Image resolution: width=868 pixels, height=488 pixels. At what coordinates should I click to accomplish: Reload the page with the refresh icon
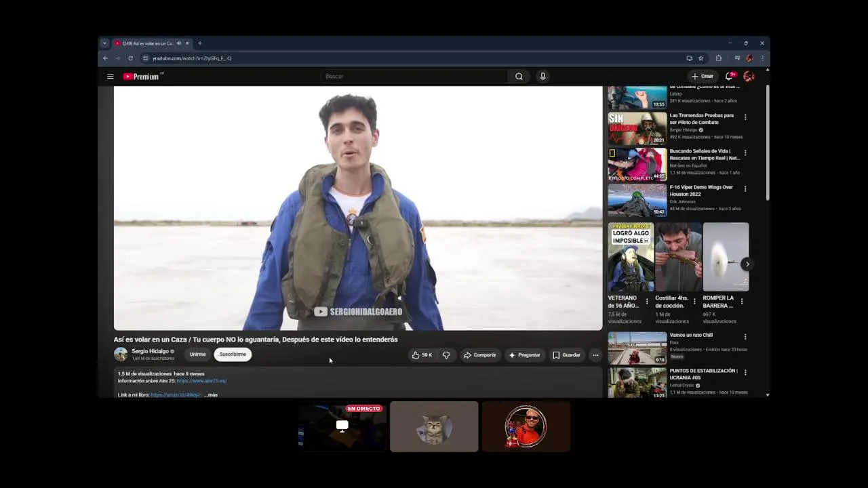pos(131,58)
